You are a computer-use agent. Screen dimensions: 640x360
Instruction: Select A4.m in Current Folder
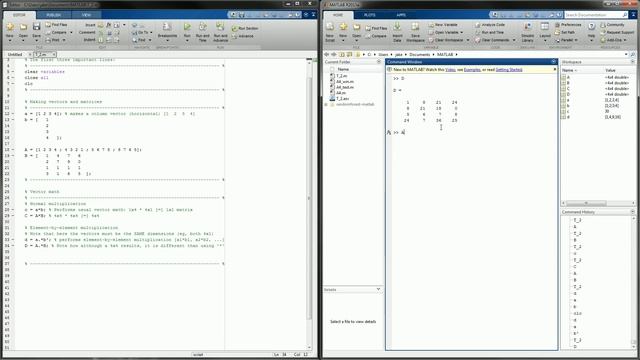point(341,93)
